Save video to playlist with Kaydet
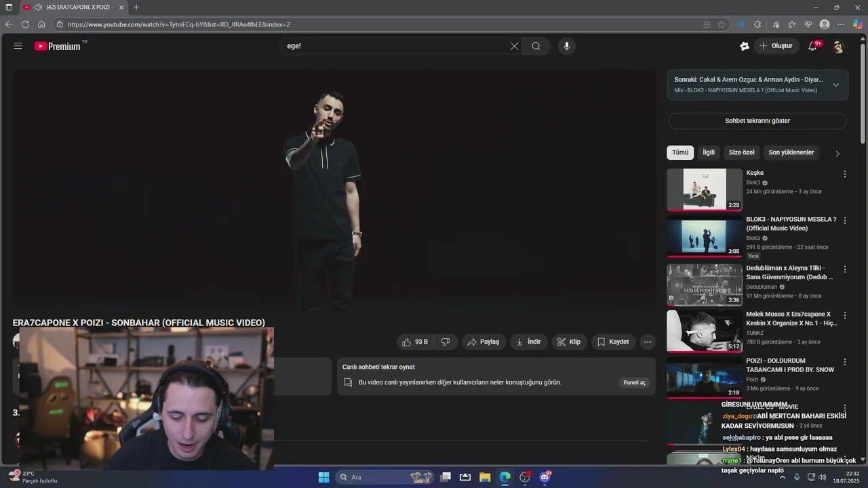Viewport: 868px width, 488px height. tap(613, 342)
